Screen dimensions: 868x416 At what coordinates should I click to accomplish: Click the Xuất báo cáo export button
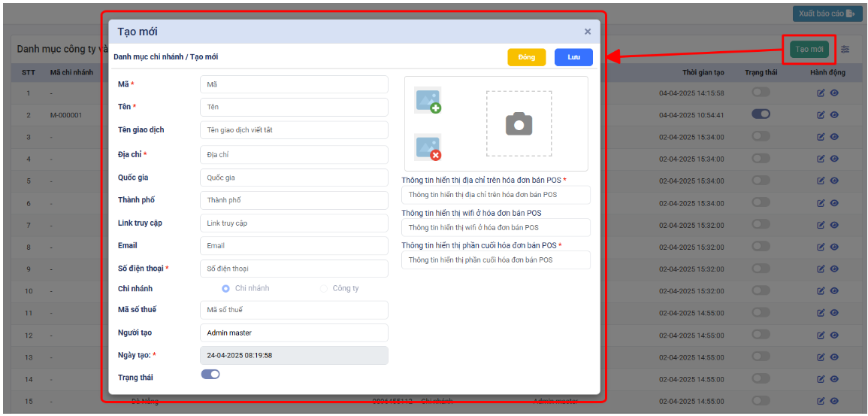coord(827,14)
